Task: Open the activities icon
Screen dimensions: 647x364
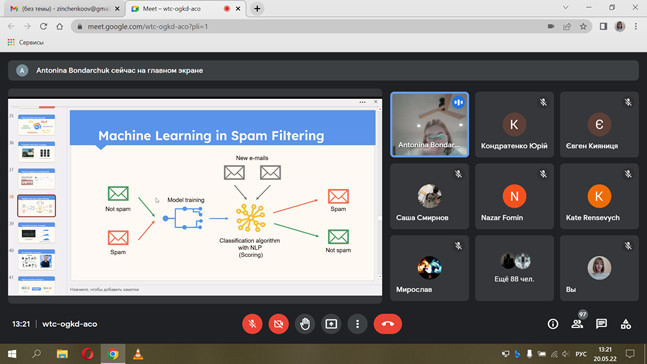Action: pyautogui.click(x=626, y=324)
